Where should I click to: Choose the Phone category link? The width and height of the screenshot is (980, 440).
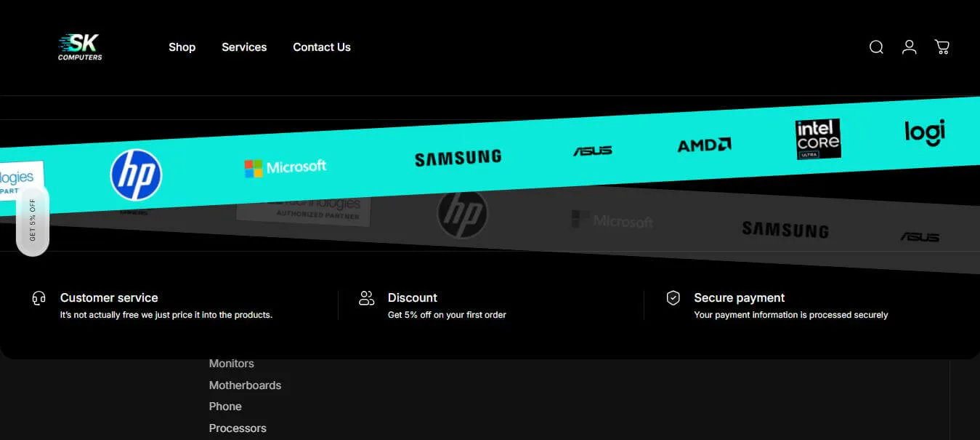coord(225,407)
